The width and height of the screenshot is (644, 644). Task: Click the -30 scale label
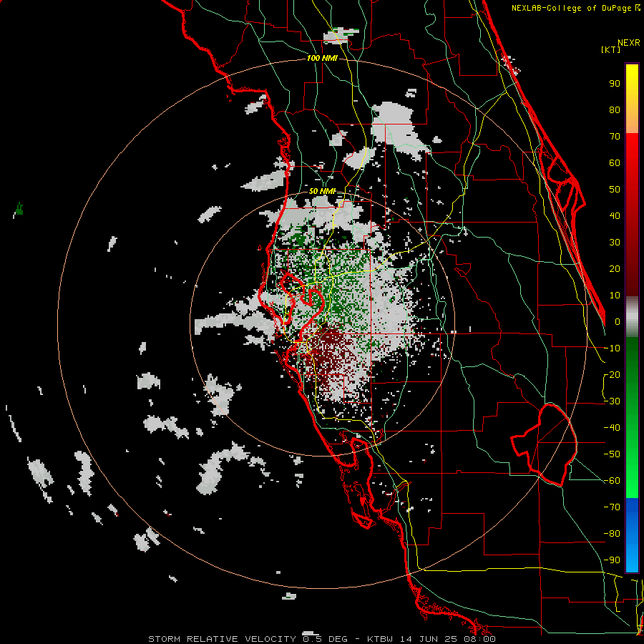tap(612, 401)
